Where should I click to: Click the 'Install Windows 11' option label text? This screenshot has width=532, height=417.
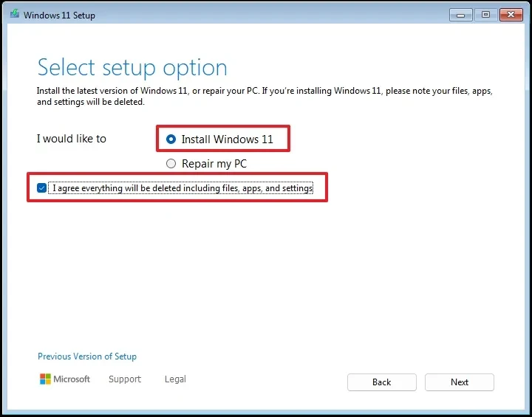[x=227, y=139]
